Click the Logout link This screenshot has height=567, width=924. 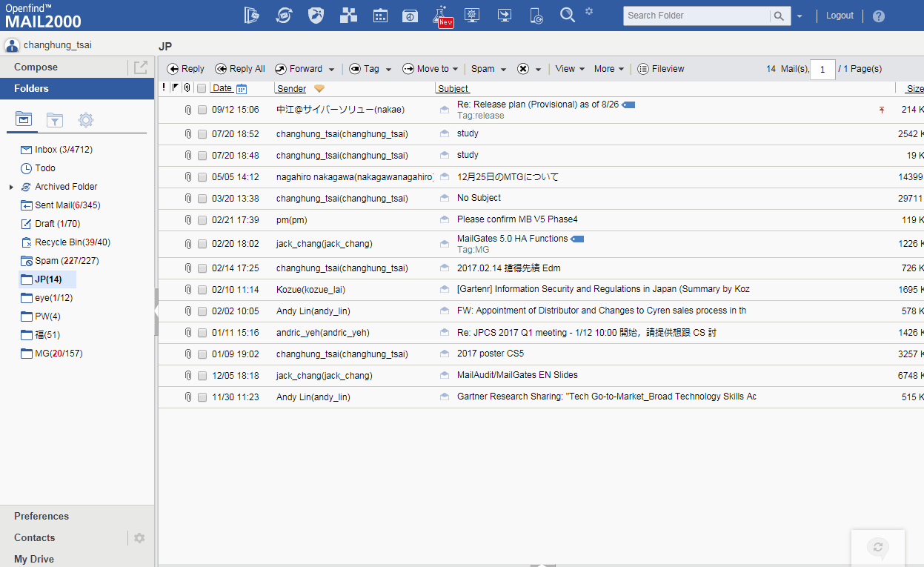840,16
